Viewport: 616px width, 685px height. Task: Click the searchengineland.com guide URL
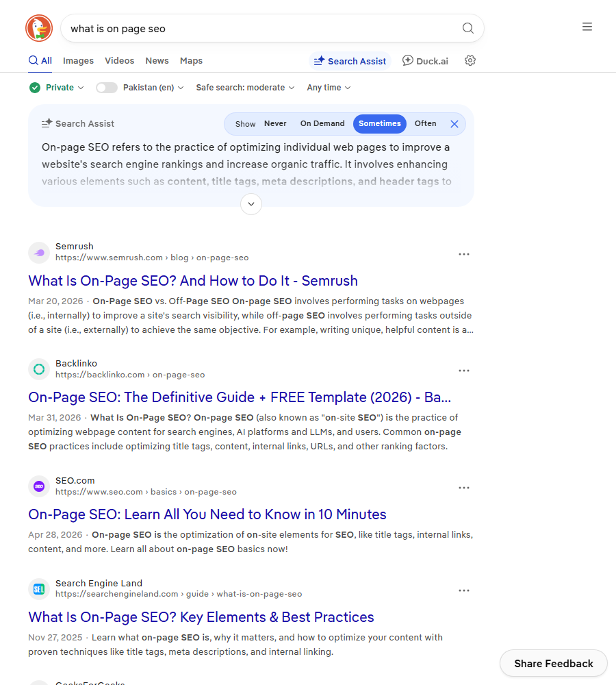[x=179, y=594]
